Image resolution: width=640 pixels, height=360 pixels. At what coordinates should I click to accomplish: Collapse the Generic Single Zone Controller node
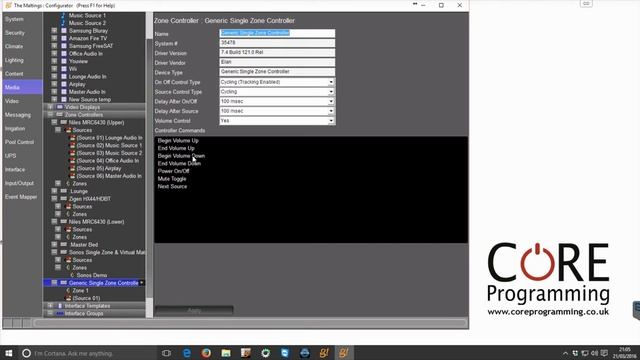tap(54, 282)
